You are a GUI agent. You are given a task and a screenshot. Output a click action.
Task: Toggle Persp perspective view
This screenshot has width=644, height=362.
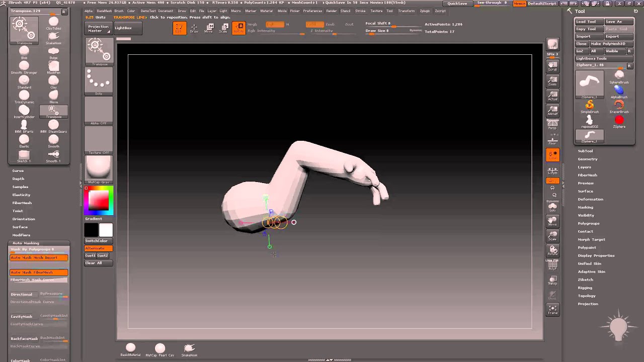[x=552, y=125]
